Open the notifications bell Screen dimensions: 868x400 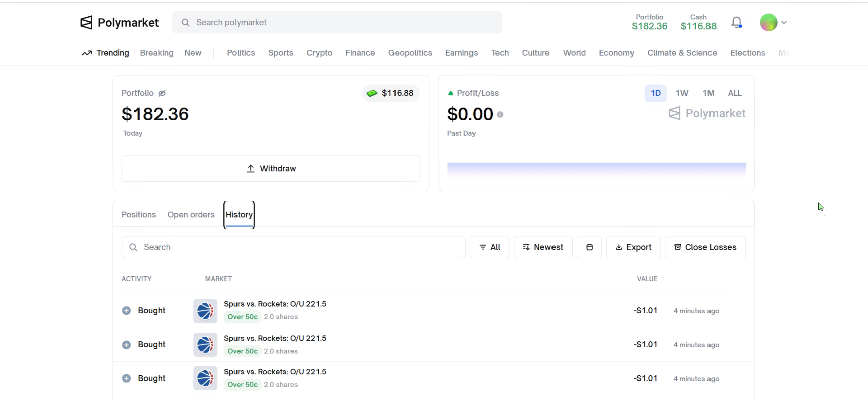tap(737, 22)
